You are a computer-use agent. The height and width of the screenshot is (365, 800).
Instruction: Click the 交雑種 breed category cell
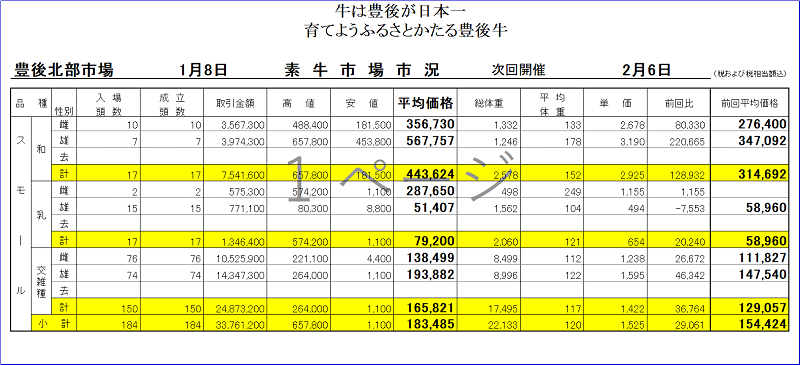[41, 282]
